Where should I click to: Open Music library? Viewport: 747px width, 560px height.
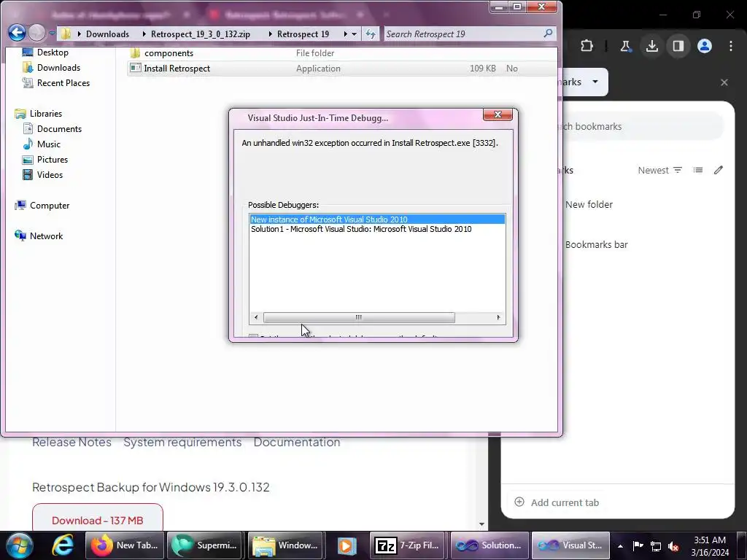[49, 144]
